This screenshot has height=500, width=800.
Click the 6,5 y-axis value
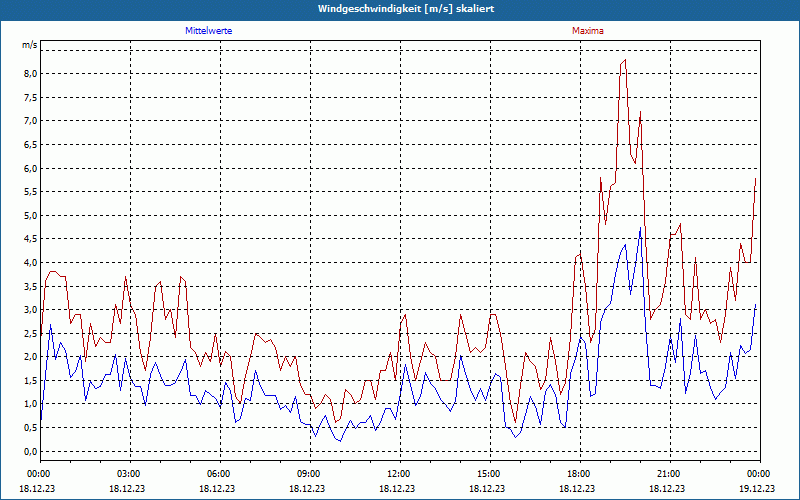click(x=31, y=144)
